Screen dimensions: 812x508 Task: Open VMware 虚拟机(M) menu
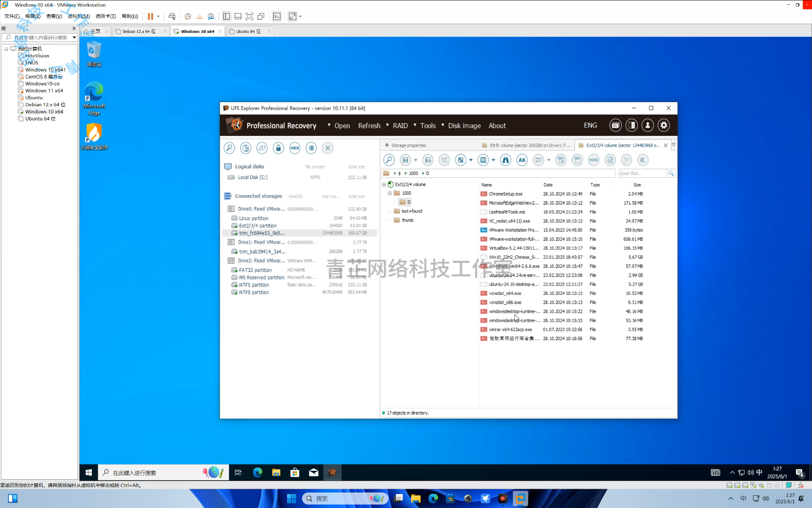pos(78,16)
